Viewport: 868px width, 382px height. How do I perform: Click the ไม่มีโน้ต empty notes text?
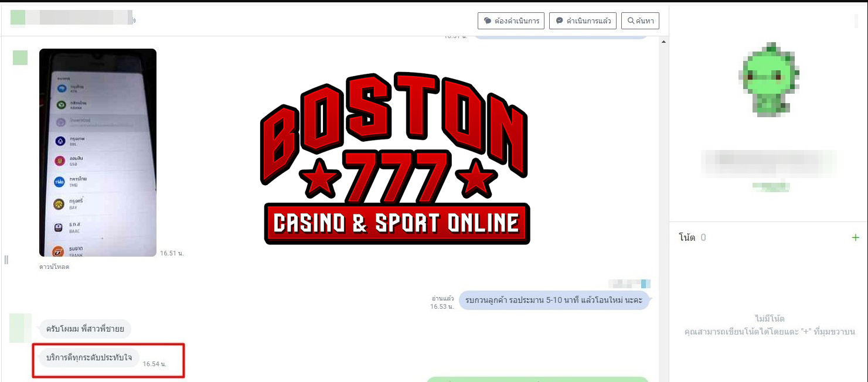770,319
